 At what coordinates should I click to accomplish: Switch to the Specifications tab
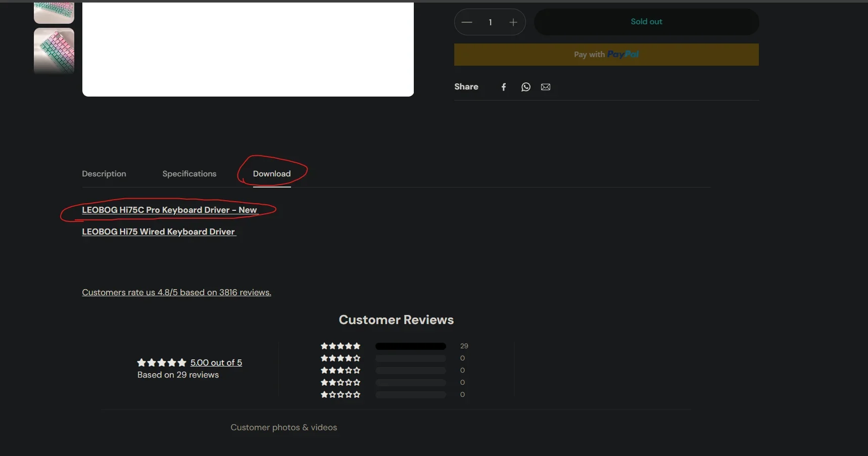click(189, 174)
